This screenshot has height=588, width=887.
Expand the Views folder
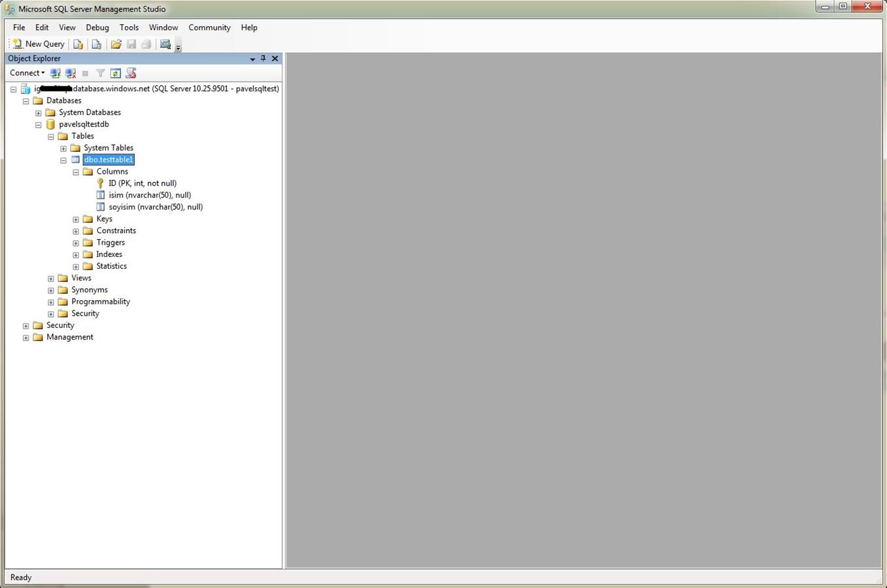point(51,278)
